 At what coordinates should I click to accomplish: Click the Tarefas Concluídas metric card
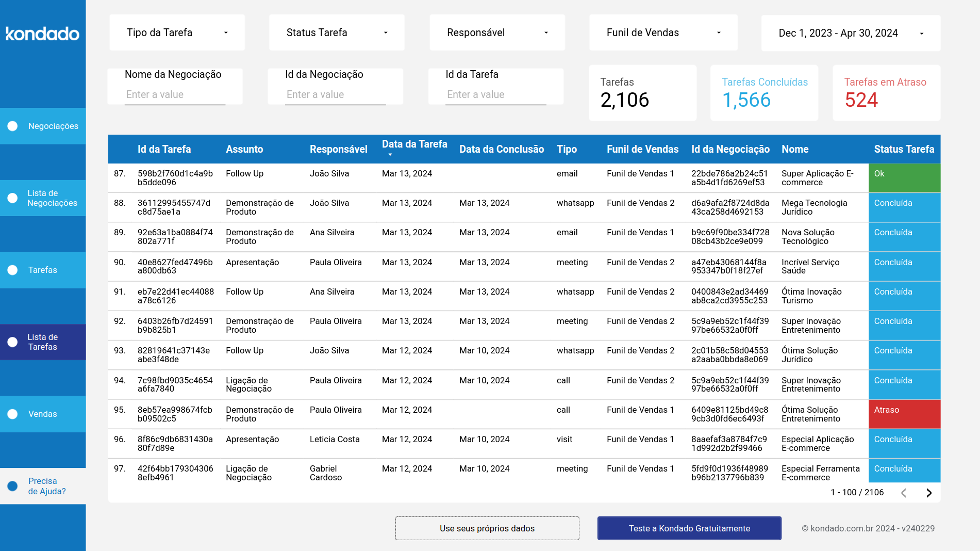click(764, 93)
